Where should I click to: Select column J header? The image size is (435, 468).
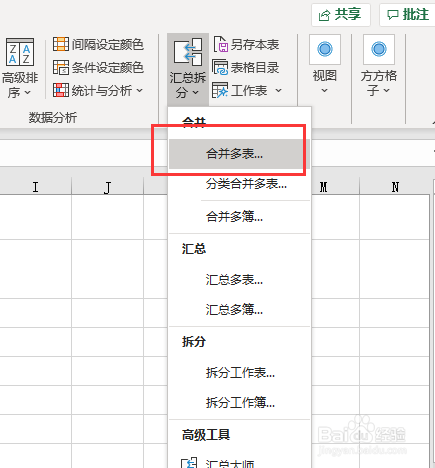[107, 187]
